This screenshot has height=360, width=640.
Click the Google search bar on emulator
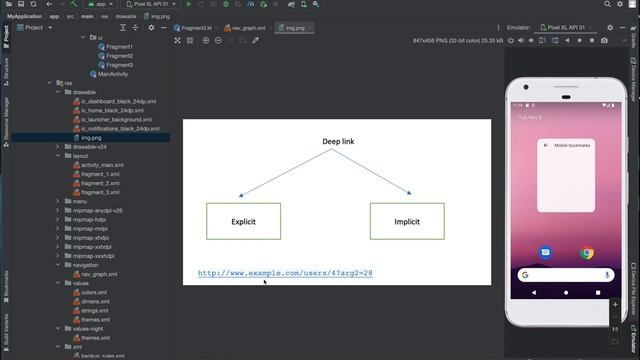pyautogui.click(x=566, y=275)
